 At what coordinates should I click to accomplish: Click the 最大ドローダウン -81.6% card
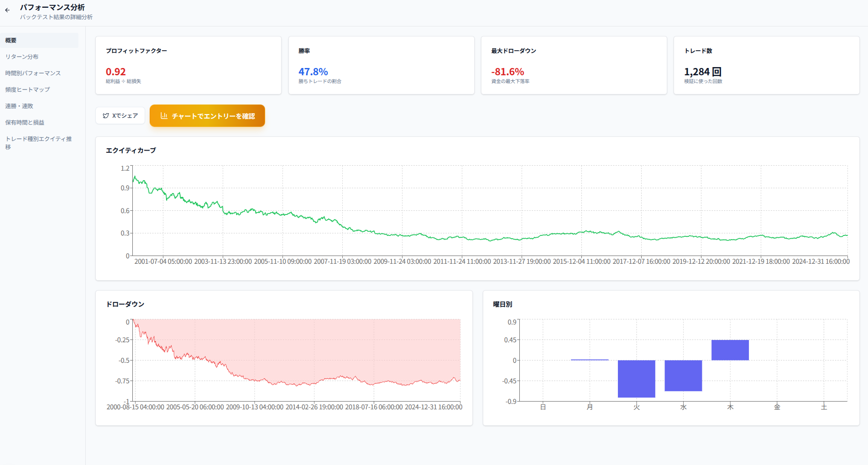[574, 65]
